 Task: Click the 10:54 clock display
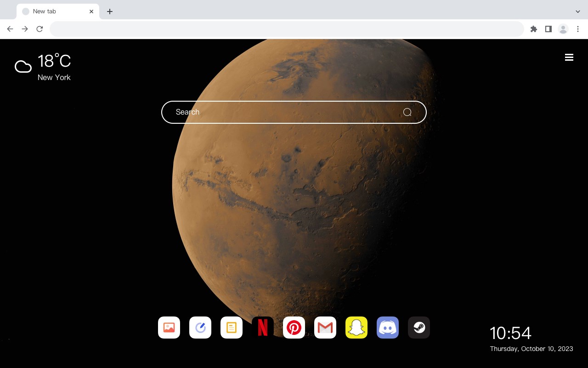510,333
